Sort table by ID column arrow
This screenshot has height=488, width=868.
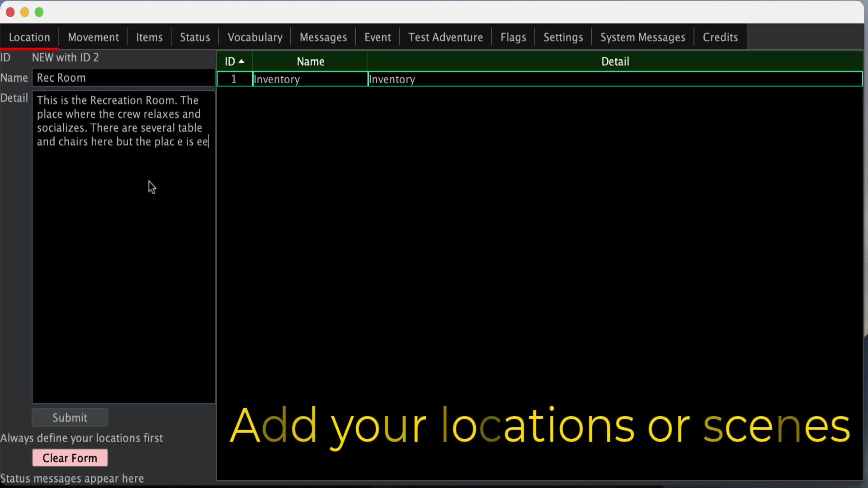click(241, 61)
